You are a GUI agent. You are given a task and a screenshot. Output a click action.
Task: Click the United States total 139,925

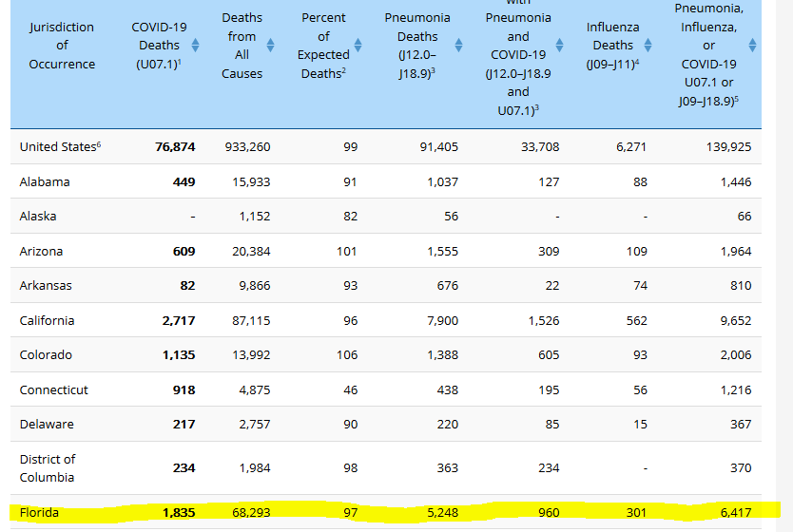coord(728,147)
